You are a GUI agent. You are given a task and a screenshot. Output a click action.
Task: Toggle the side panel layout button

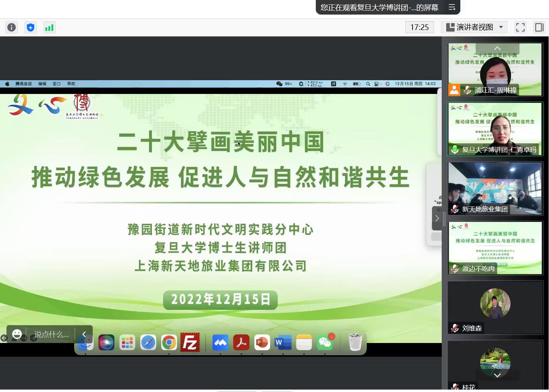(539, 27)
